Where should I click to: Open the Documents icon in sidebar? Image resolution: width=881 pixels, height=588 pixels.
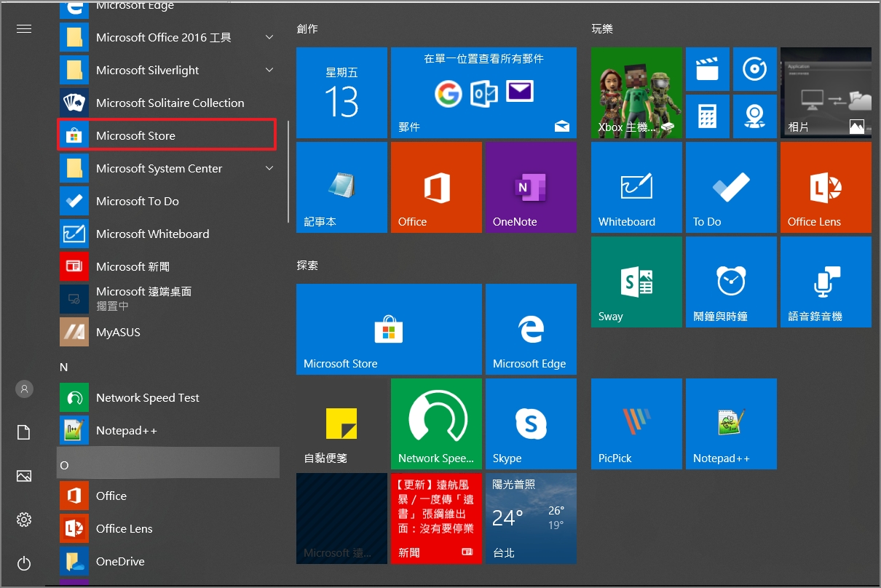(x=24, y=432)
